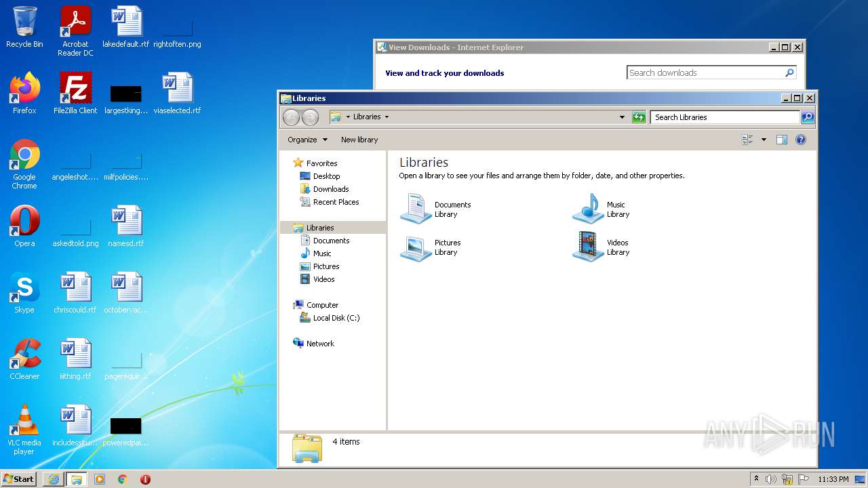The height and width of the screenshot is (488, 868).
Task: Expand the arrow after Libraries in breadcrumb
Action: tap(387, 117)
